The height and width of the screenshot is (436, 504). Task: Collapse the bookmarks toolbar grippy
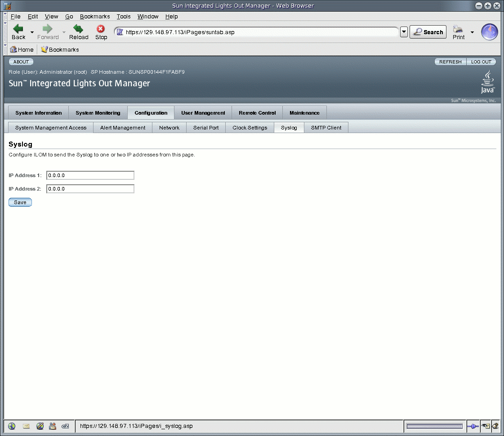click(x=5, y=49)
